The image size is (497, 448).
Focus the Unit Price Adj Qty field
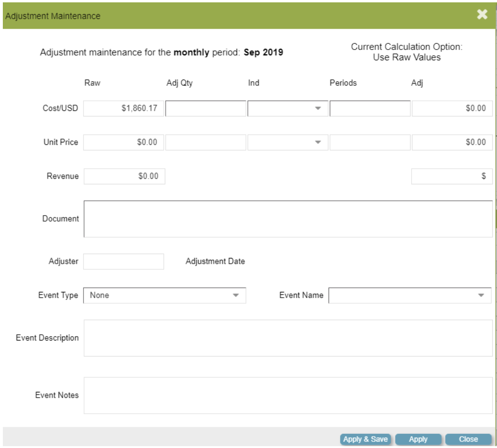tap(205, 142)
